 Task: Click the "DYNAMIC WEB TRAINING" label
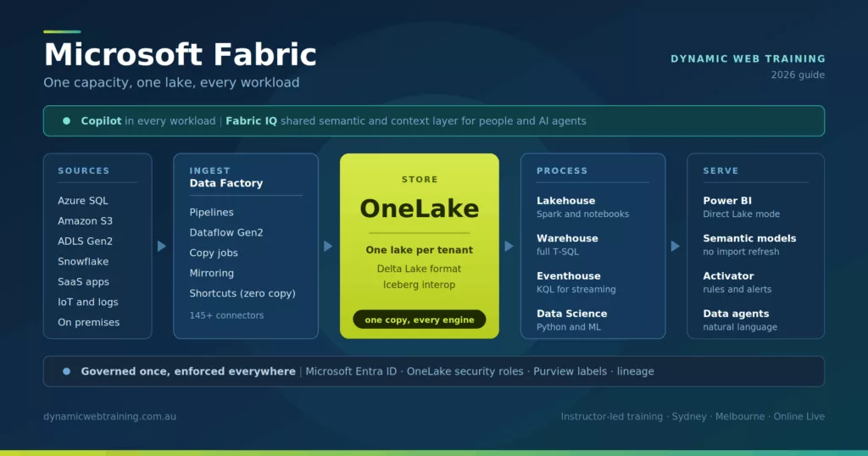point(748,58)
